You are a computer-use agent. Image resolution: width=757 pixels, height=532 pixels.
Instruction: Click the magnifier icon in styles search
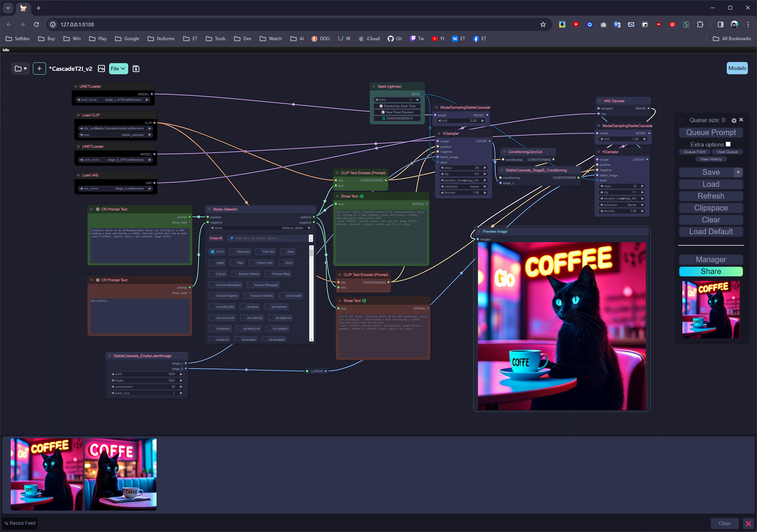point(232,238)
